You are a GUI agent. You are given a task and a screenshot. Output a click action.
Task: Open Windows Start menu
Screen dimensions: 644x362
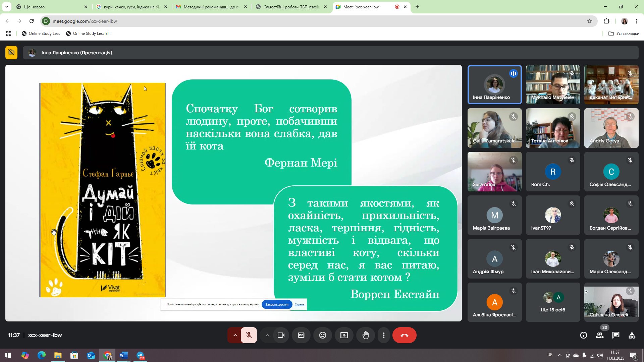(x=8, y=355)
